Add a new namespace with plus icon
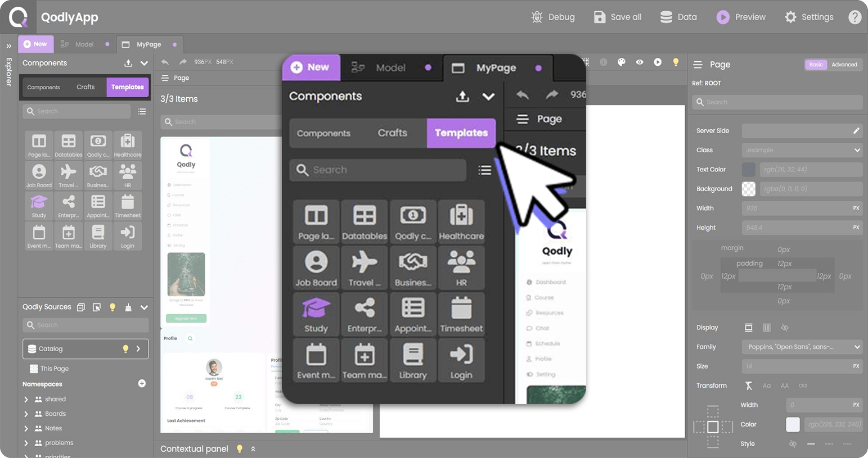Screen dimensions: 868x458 (x=142, y=383)
